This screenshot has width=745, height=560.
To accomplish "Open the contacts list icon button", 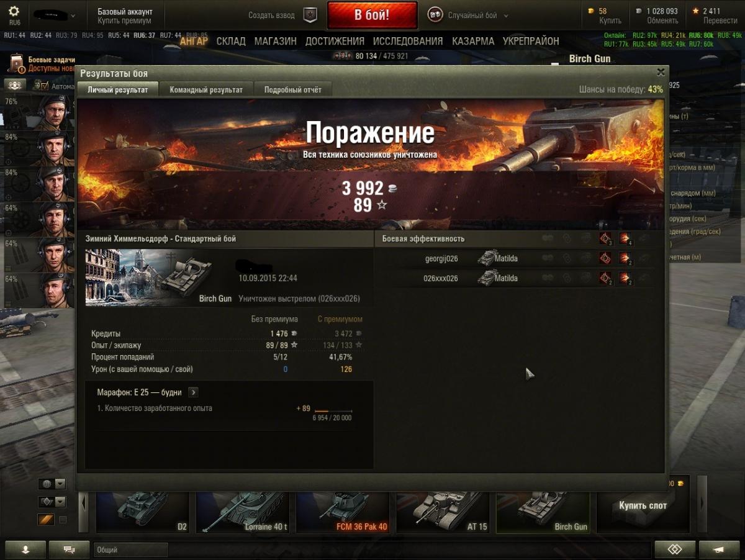I will click(x=25, y=549).
